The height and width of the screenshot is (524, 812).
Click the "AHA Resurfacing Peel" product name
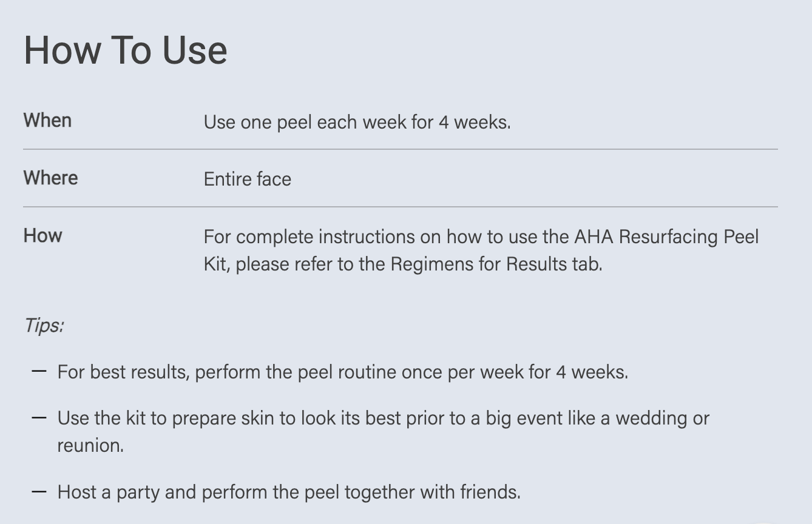coord(666,237)
